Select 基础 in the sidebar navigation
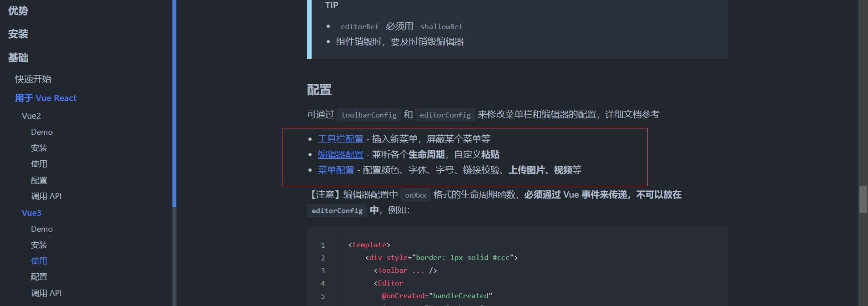Viewport: 868px width, 306px height. (x=18, y=57)
